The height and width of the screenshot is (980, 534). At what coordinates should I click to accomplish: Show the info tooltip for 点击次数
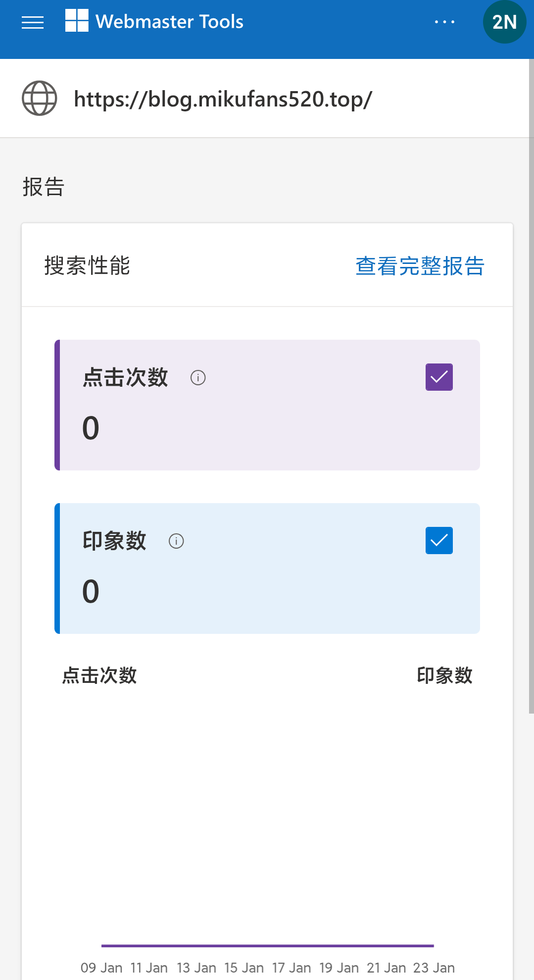tap(198, 378)
